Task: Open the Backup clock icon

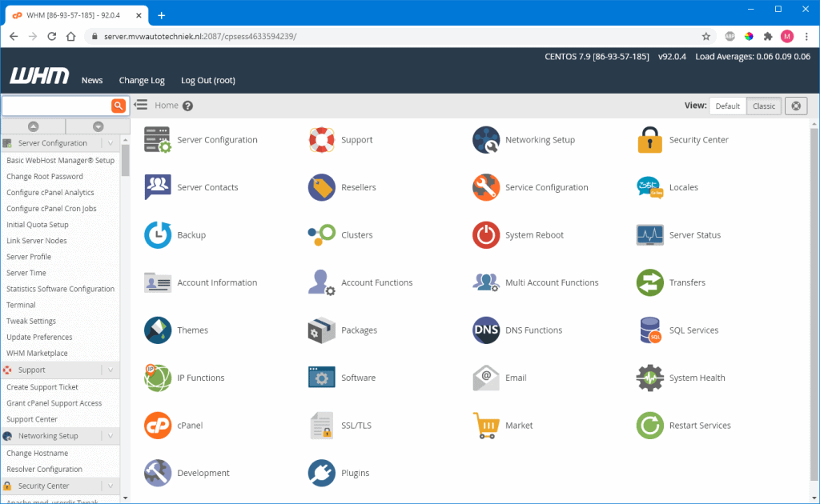Action: 158,235
